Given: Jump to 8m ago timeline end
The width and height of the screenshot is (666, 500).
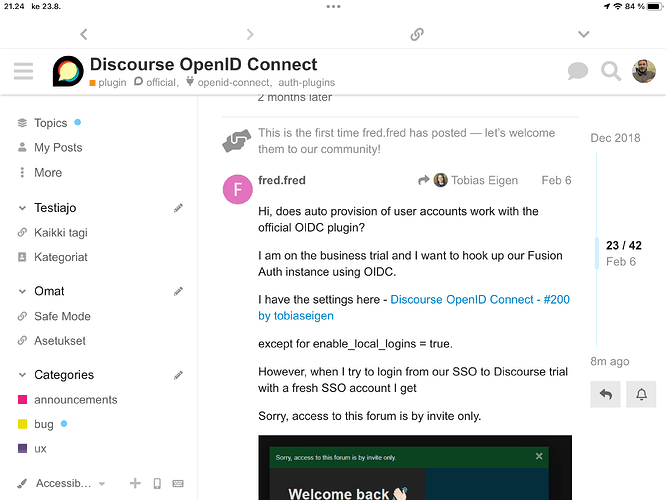Looking at the screenshot, I should 610,362.
